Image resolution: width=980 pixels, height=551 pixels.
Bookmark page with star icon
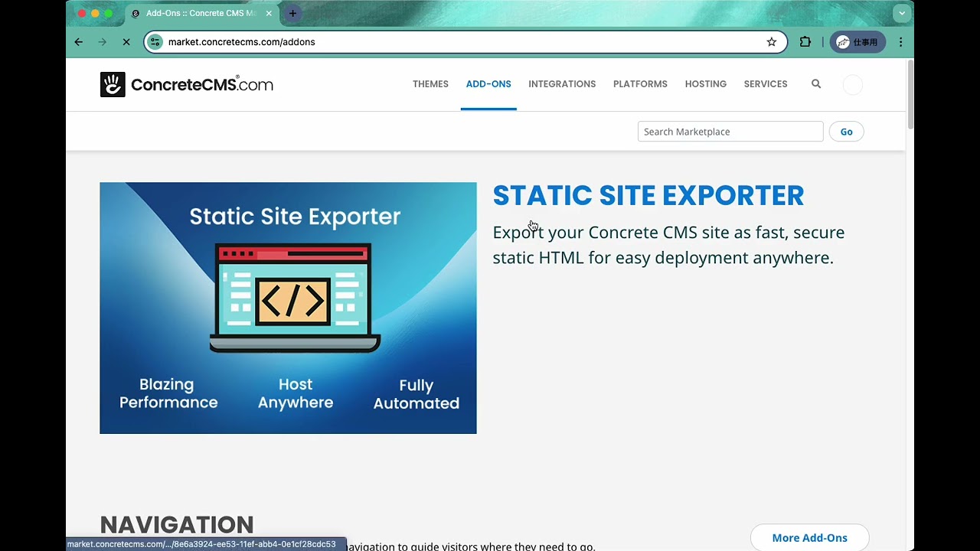coord(772,42)
